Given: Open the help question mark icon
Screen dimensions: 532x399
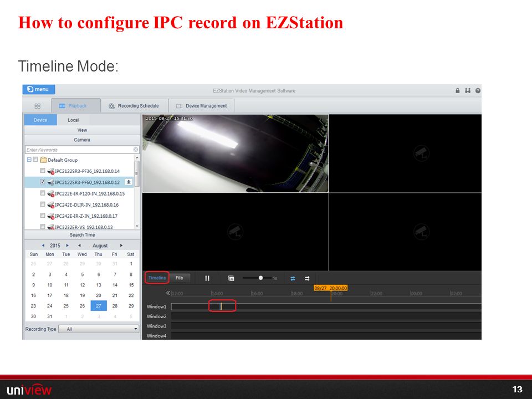Looking at the screenshot, I should tap(478, 90).
